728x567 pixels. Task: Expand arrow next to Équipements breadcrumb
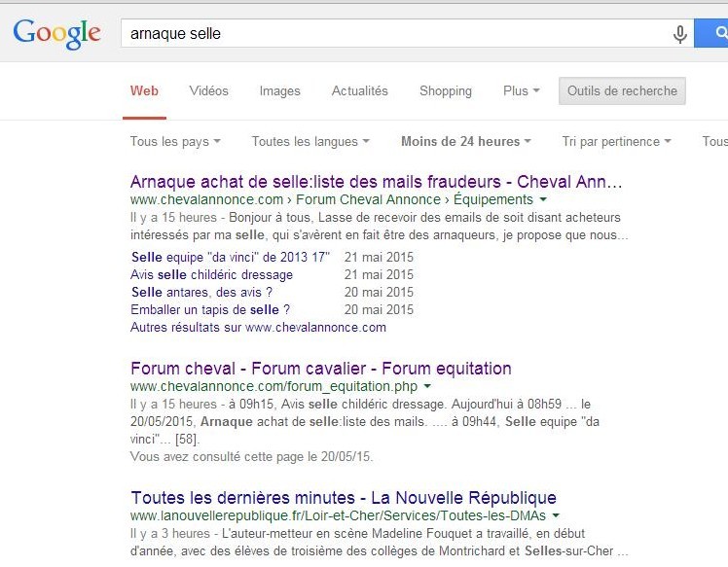543,200
